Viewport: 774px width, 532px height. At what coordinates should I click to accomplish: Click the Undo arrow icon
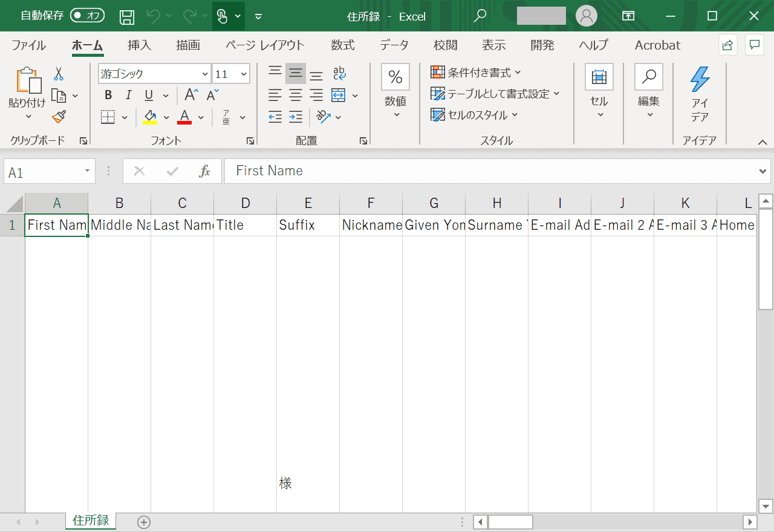154,16
